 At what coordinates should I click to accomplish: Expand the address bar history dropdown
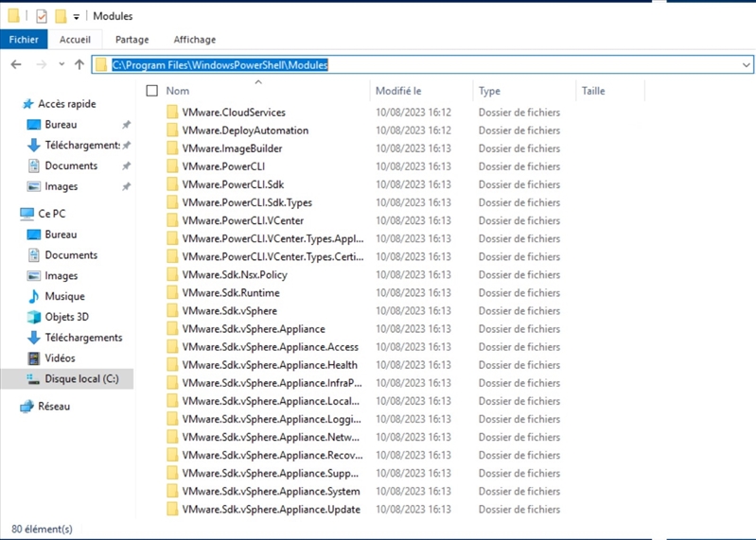[x=746, y=65]
